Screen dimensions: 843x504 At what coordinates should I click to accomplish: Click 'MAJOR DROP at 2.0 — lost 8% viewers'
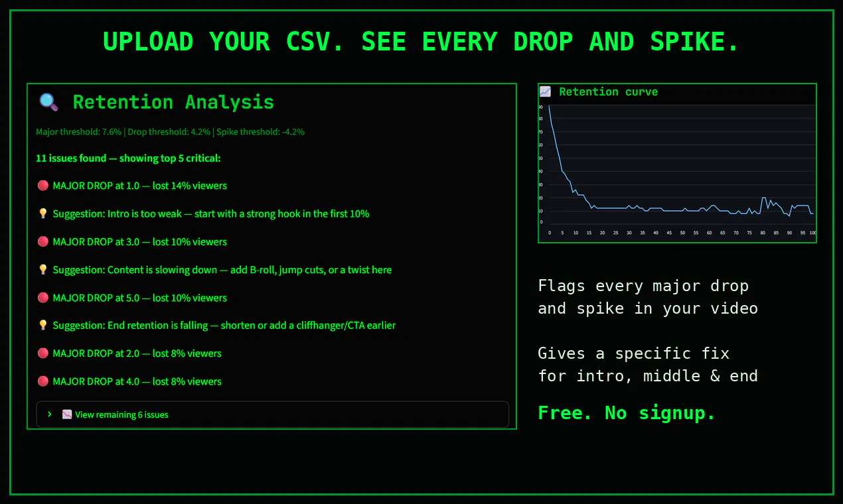(x=137, y=353)
